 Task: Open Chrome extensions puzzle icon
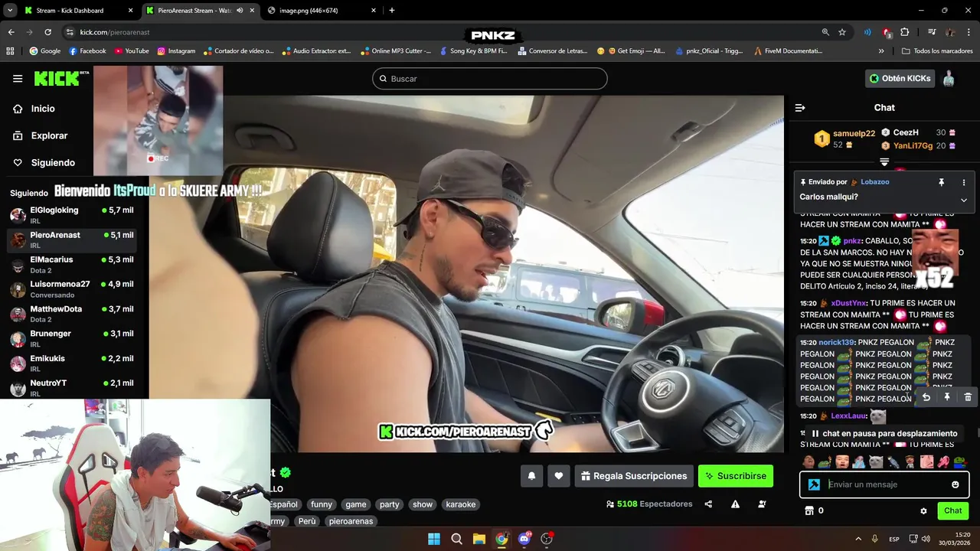point(905,32)
